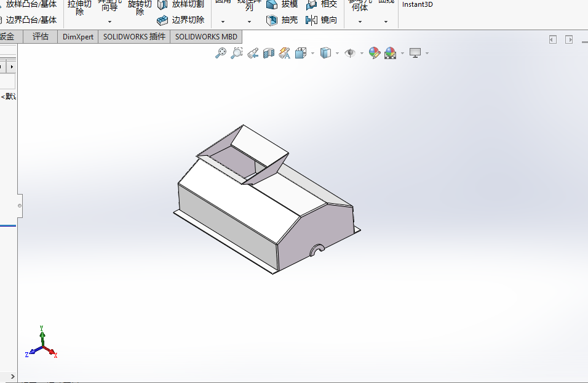The height and width of the screenshot is (383, 588).
Task: Expand the Hide/Show Items dropdown arrow
Action: coord(362,54)
